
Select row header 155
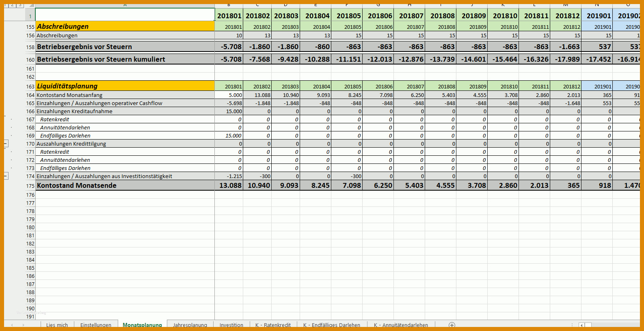coord(30,26)
